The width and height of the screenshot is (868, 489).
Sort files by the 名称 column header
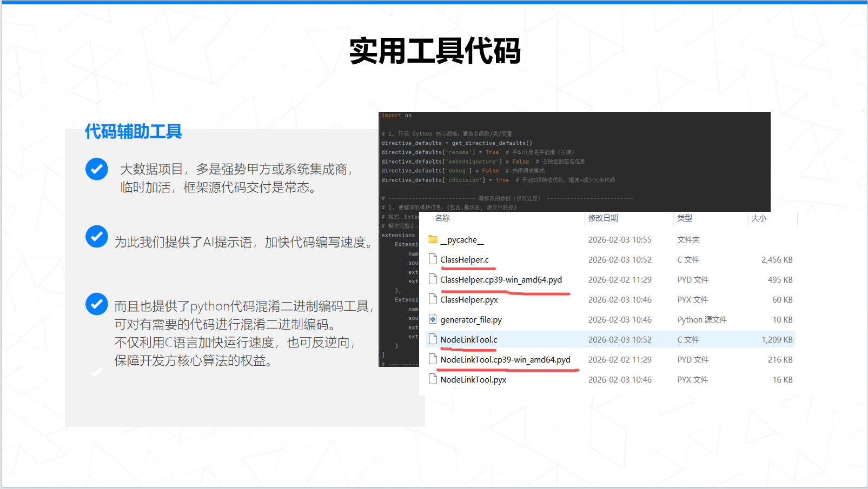click(x=443, y=218)
